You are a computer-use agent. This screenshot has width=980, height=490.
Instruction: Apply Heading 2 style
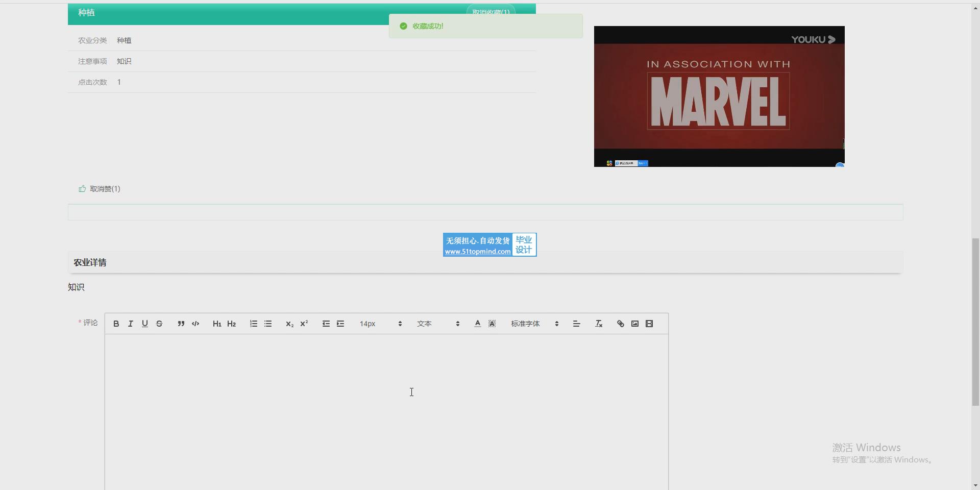[231, 324]
